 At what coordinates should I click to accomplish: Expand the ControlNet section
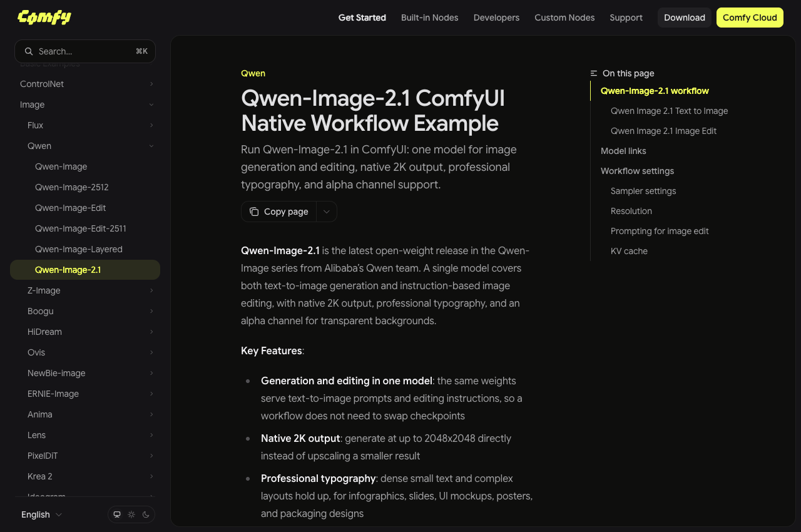coord(85,84)
